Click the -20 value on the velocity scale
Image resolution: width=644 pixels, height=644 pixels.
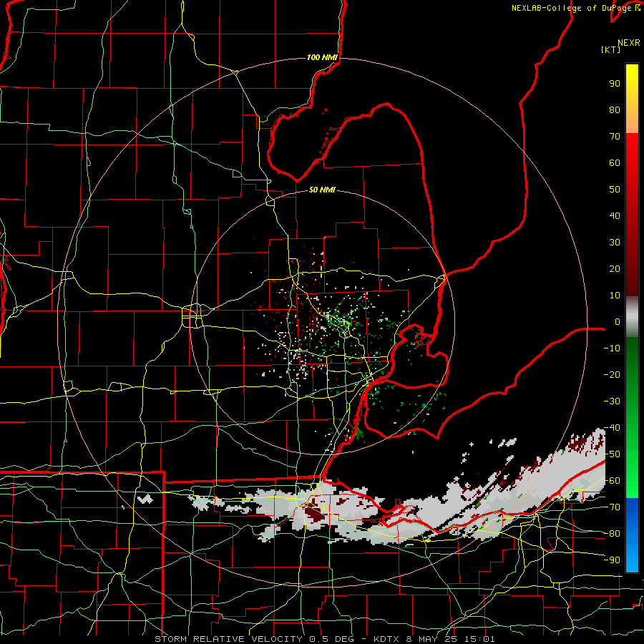(x=612, y=375)
